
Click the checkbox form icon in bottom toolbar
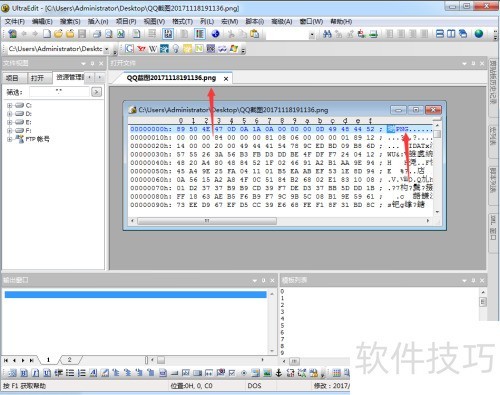click(x=232, y=373)
